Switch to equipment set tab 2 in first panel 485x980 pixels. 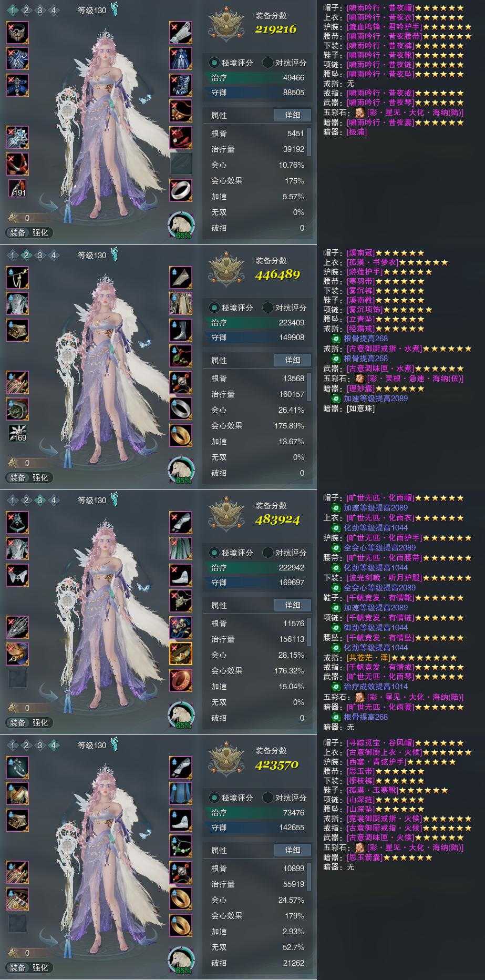click(26, 10)
